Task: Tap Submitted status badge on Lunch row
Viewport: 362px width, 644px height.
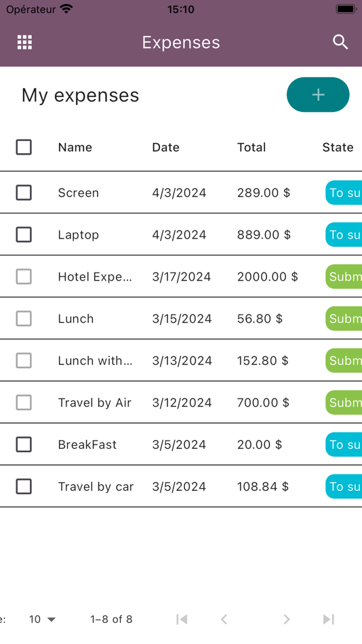Action: coord(344,319)
